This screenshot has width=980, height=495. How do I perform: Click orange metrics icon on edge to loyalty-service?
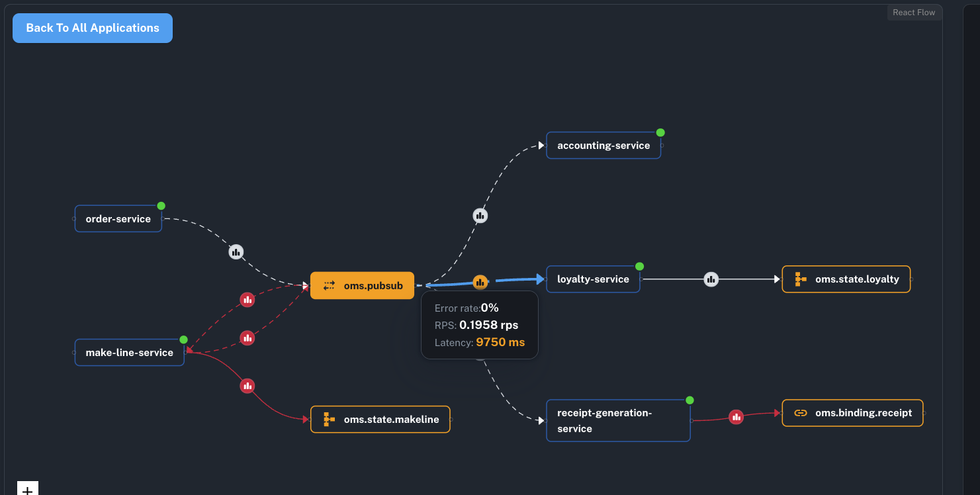[480, 283]
